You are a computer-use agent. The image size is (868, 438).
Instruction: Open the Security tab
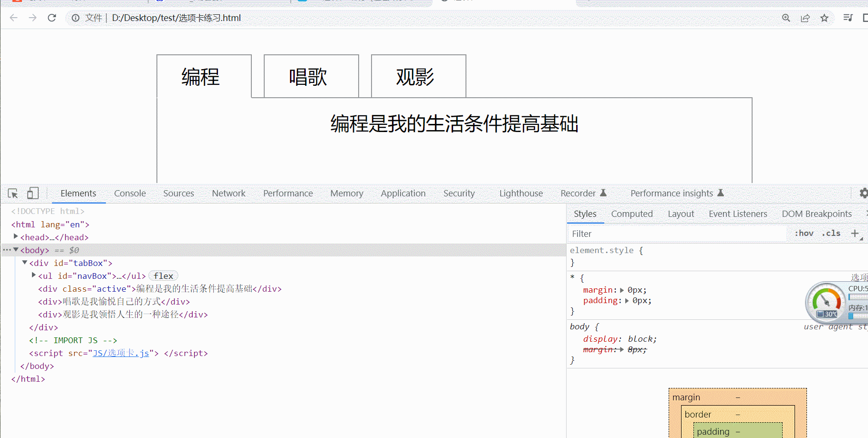pyautogui.click(x=459, y=194)
